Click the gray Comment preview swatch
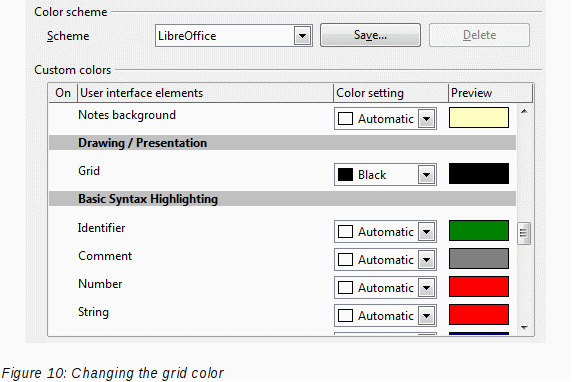572x382 pixels. 479,259
